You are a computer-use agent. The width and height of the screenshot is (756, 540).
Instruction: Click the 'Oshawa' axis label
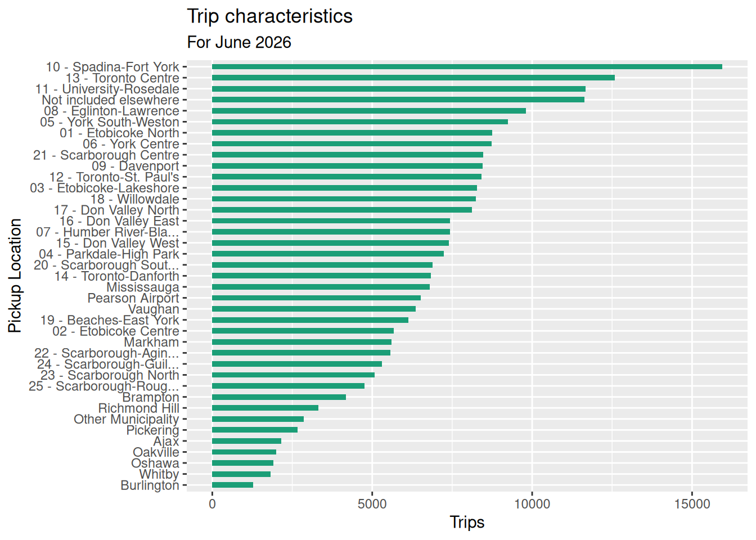click(155, 463)
